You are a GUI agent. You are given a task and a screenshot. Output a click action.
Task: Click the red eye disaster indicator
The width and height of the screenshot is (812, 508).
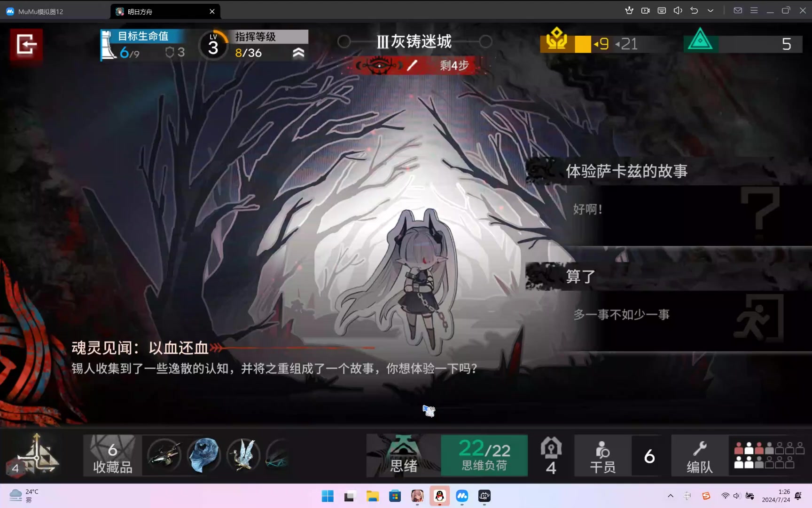pyautogui.click(x=379, y=65)
